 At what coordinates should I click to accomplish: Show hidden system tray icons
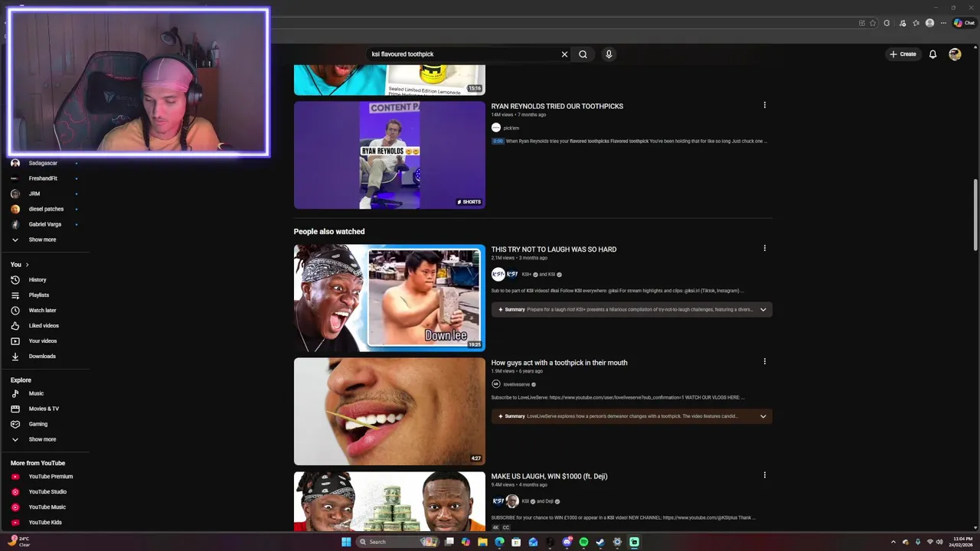click(x=893, y=542)
